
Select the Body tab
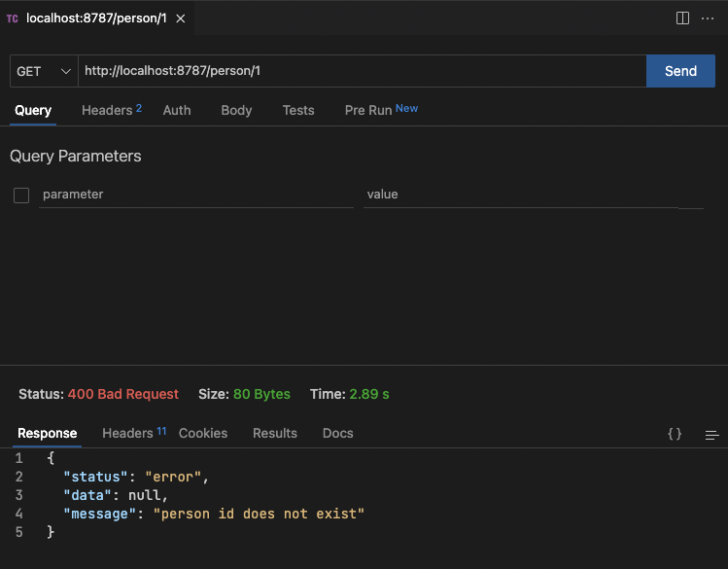[236, 110]
